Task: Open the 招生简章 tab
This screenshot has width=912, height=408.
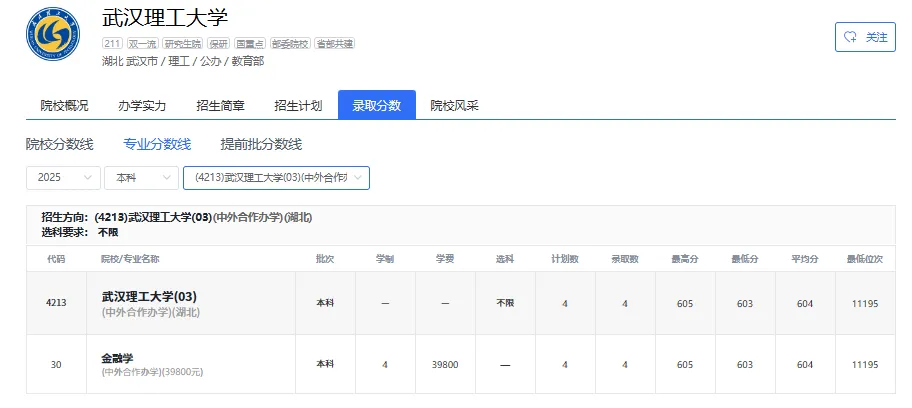Action: 220,105
